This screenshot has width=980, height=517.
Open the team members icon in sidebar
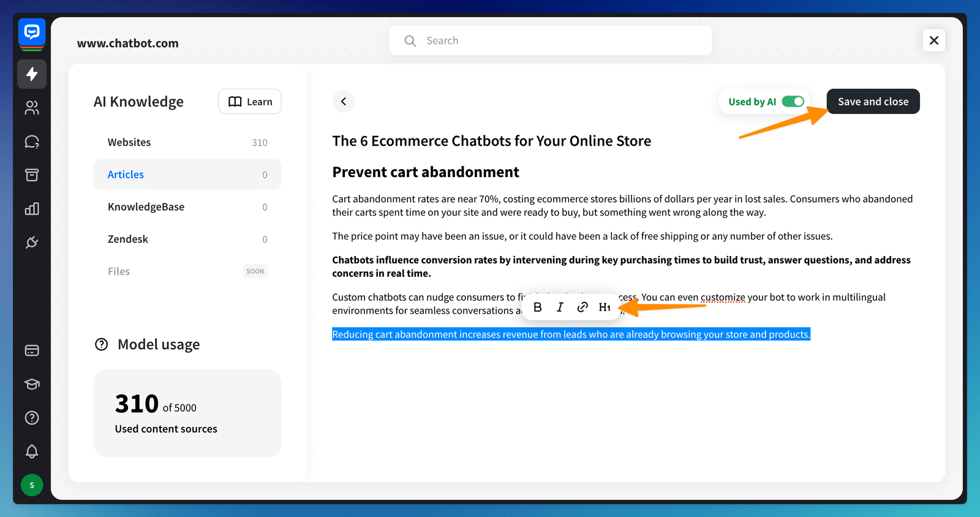tap(32, 108)
